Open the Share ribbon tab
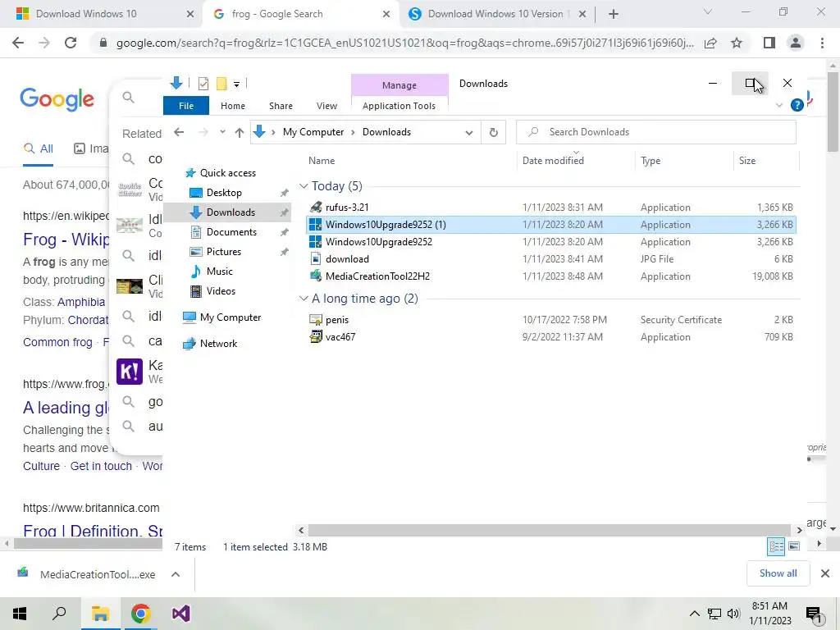 (x=281, y=106)
